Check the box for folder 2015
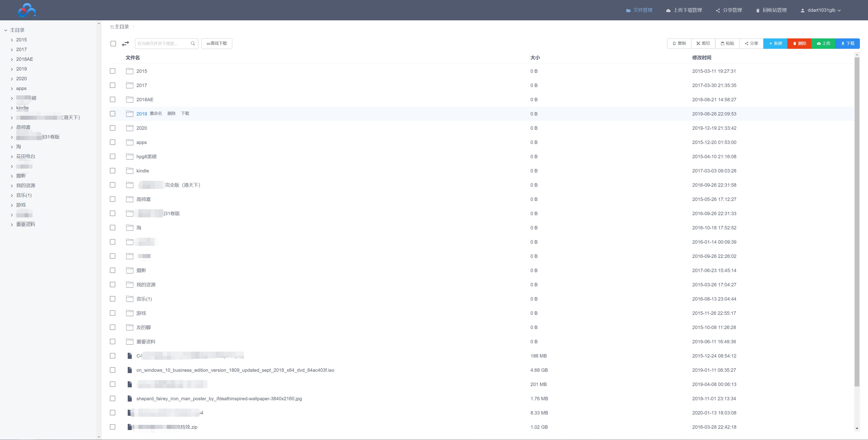 coord(113,71)
